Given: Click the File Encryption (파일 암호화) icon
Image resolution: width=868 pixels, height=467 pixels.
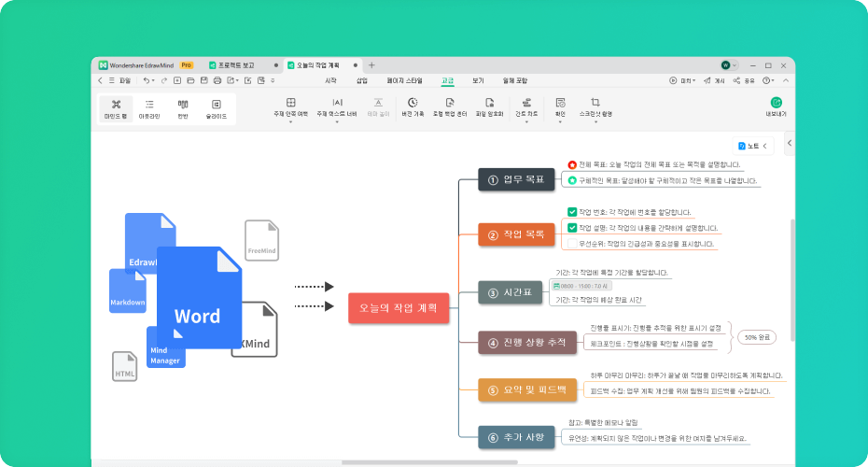Looking at the screenshot, I should click(489, 103).
